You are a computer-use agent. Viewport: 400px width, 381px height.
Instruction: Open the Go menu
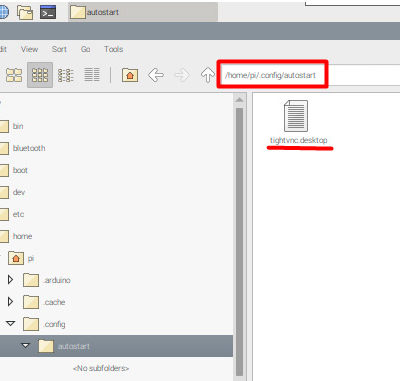pos(85,49)
